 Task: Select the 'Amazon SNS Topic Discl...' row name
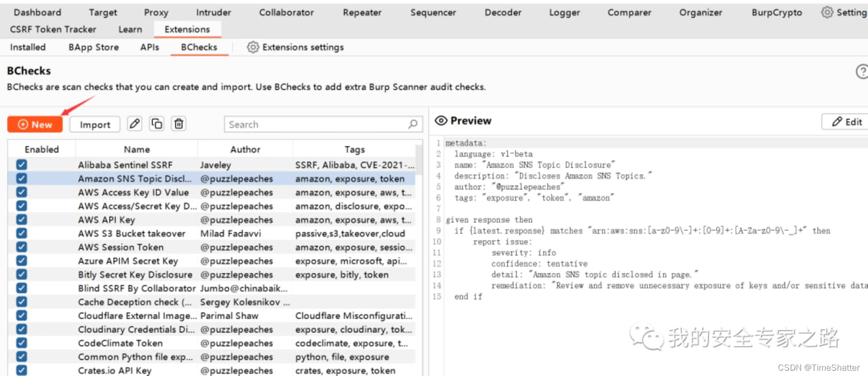(x=134, y=178)
